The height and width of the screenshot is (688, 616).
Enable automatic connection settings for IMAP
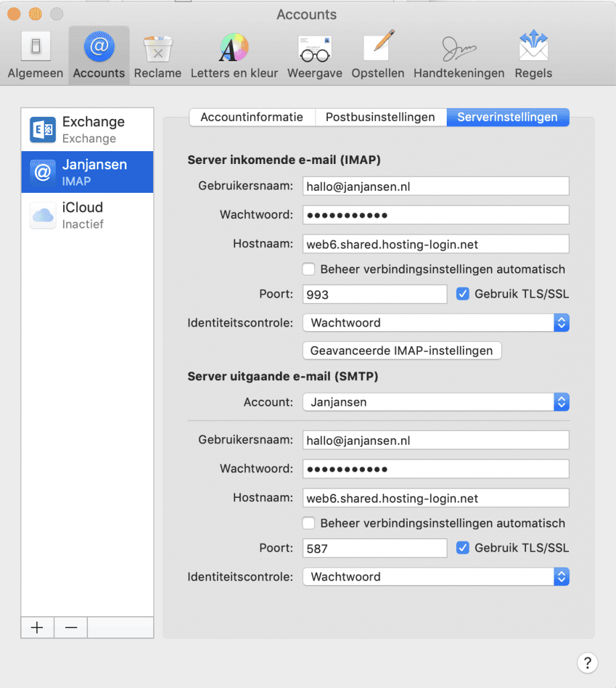(x=309, y=269)
